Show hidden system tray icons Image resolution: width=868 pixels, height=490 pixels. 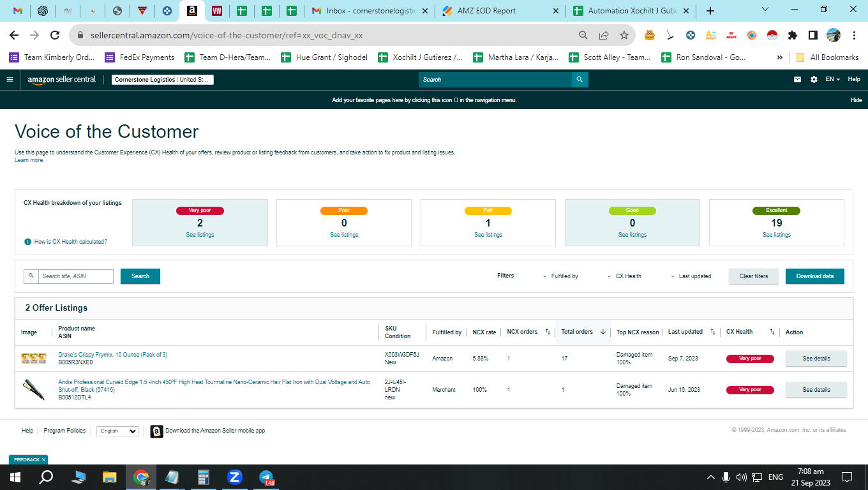(710, 477)
